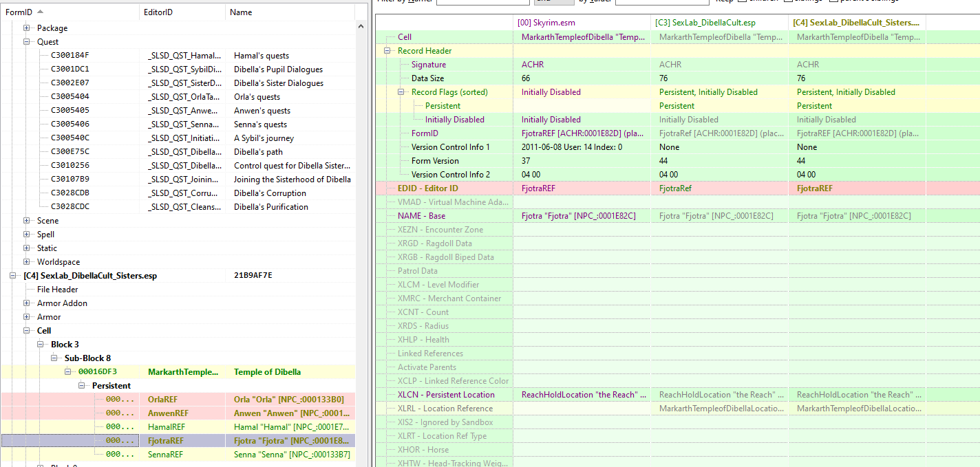Click the 21B9AF7E checksum value

click(x=253, y=276)
